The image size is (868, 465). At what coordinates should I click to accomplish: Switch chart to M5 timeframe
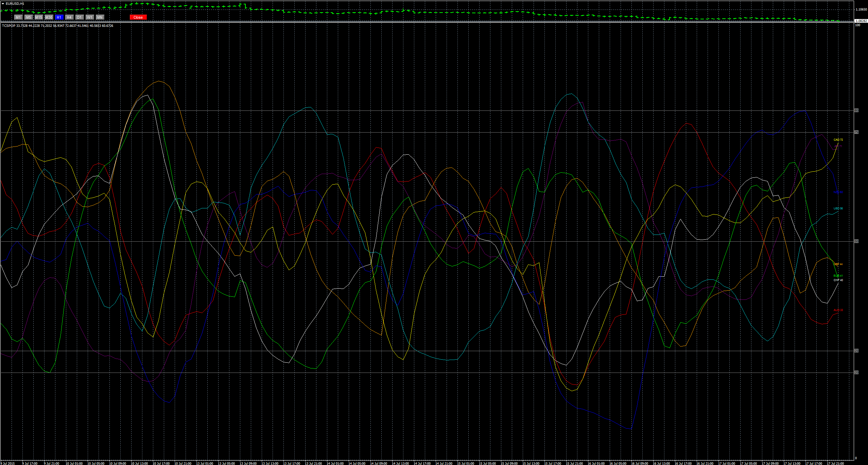(x=29, y=17)
